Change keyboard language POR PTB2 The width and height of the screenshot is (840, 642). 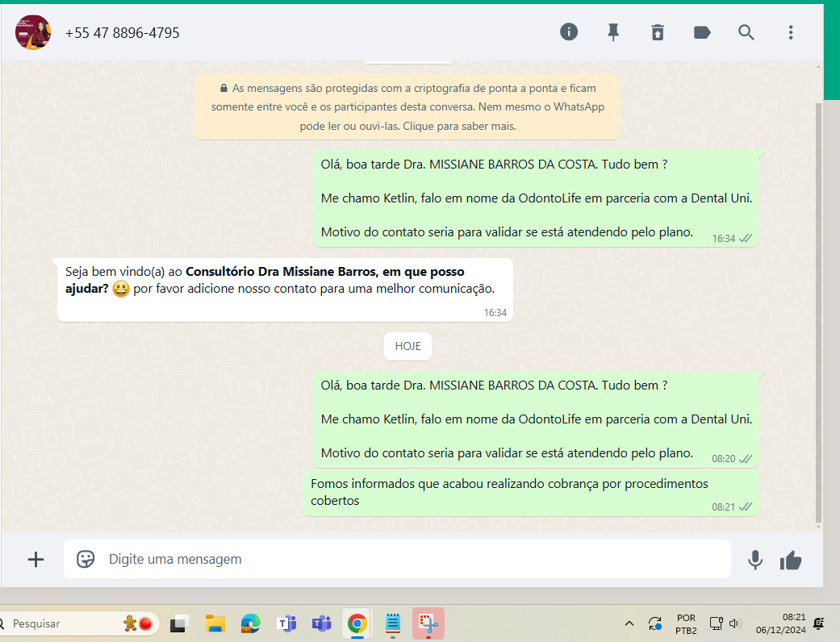point(686,623)
